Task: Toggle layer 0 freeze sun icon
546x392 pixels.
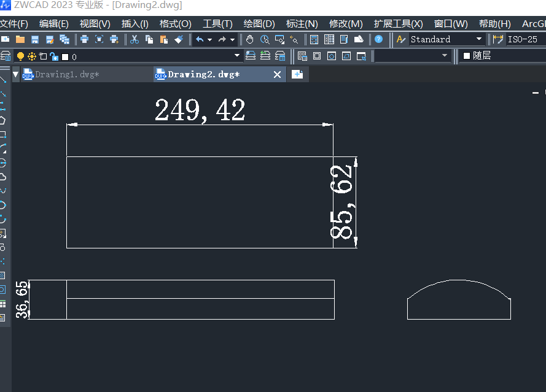Action: (x=32, y=56)
